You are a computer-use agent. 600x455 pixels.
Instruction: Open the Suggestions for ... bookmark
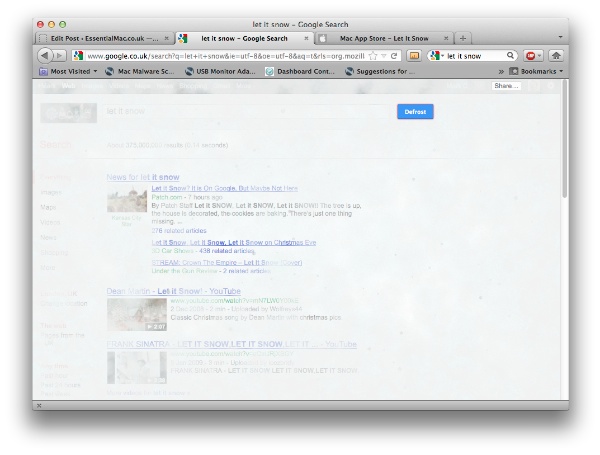pyautogui.click(x=380, y=71)
